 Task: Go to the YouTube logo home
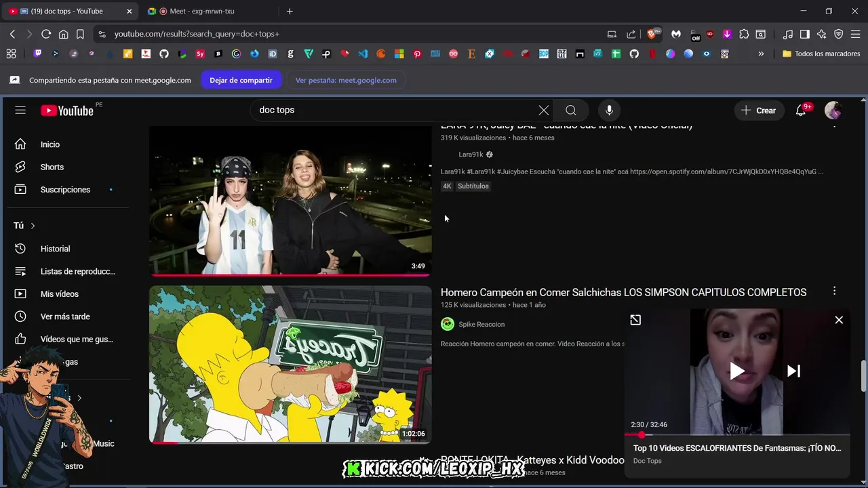[66, 110]
